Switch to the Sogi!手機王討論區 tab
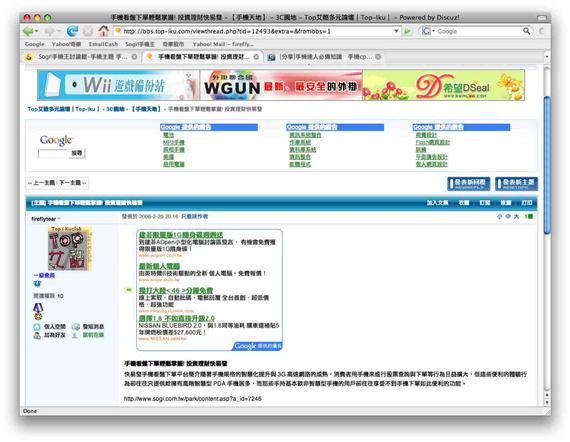570x442 pixels. [x=80, y=57]
